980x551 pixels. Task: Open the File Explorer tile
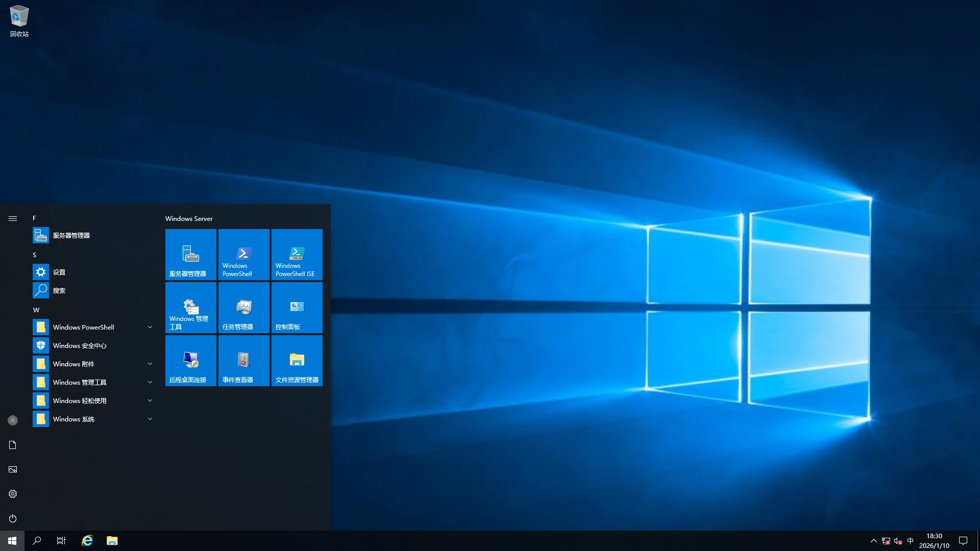point(297,360)
